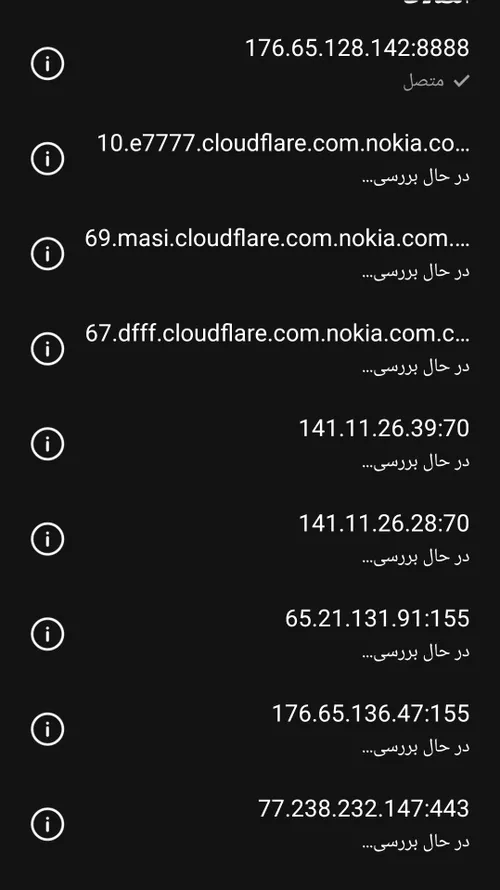Image resolution: width=500 pixels, height=890 pixels.
Task: Show details of 69.masi.cloudflare proxy
Action: [47, 253]
